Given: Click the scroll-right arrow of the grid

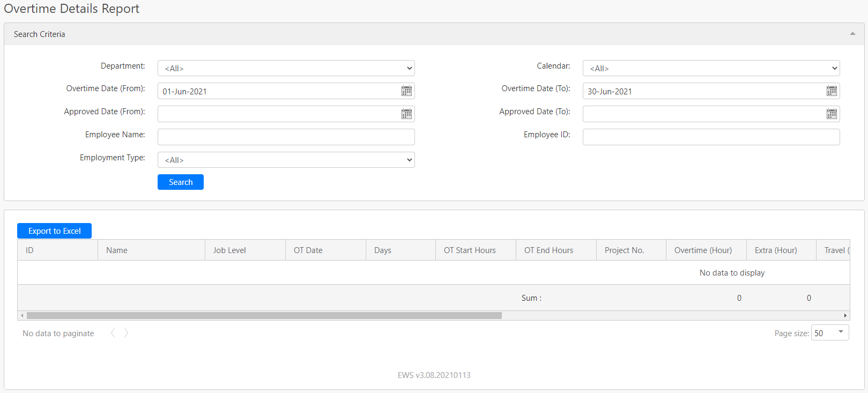Looking at the screenshot, I should click(845, 316).
